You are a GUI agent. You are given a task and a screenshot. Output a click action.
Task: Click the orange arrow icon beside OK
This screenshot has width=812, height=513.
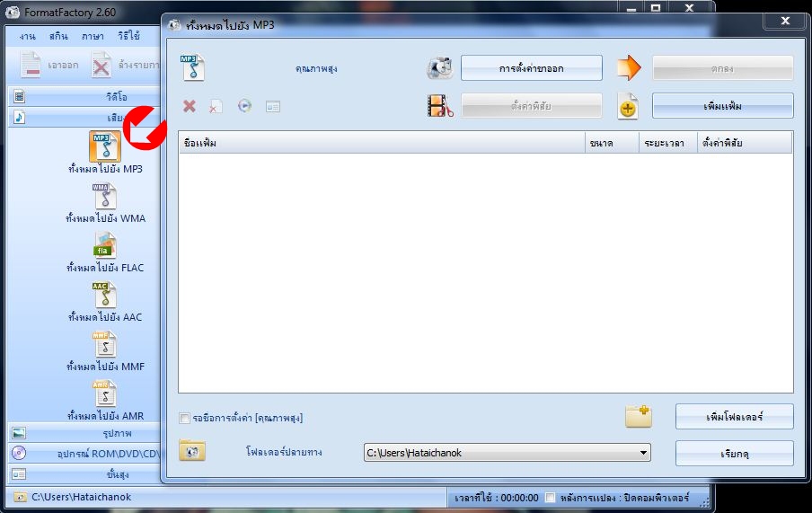coord(629,68)
